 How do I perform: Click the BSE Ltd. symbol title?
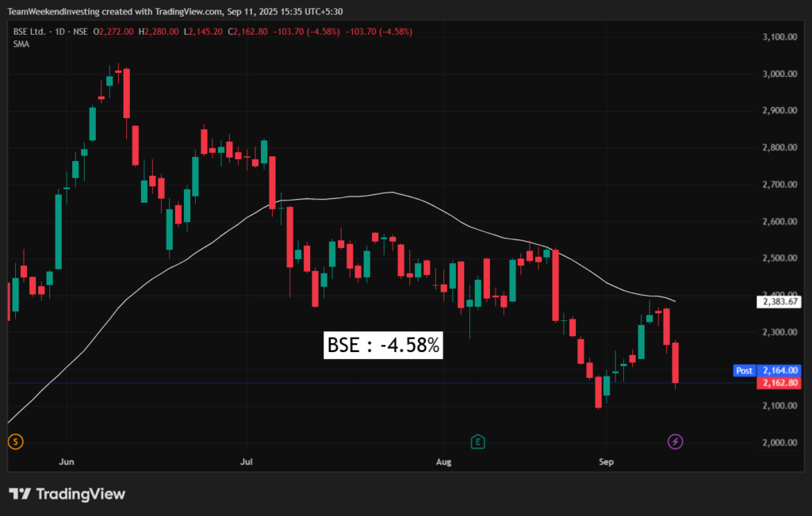click(29, 32)
